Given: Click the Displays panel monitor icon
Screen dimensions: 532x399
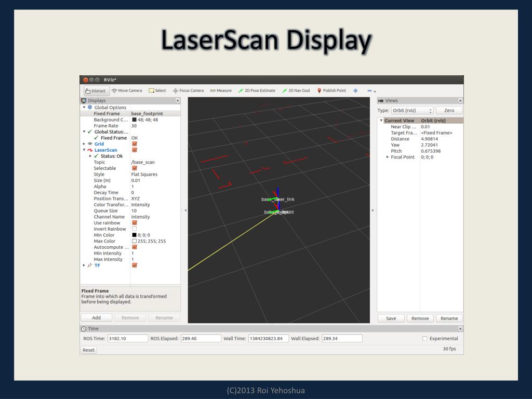Looking at the screenshot, I should pos(84,100).
